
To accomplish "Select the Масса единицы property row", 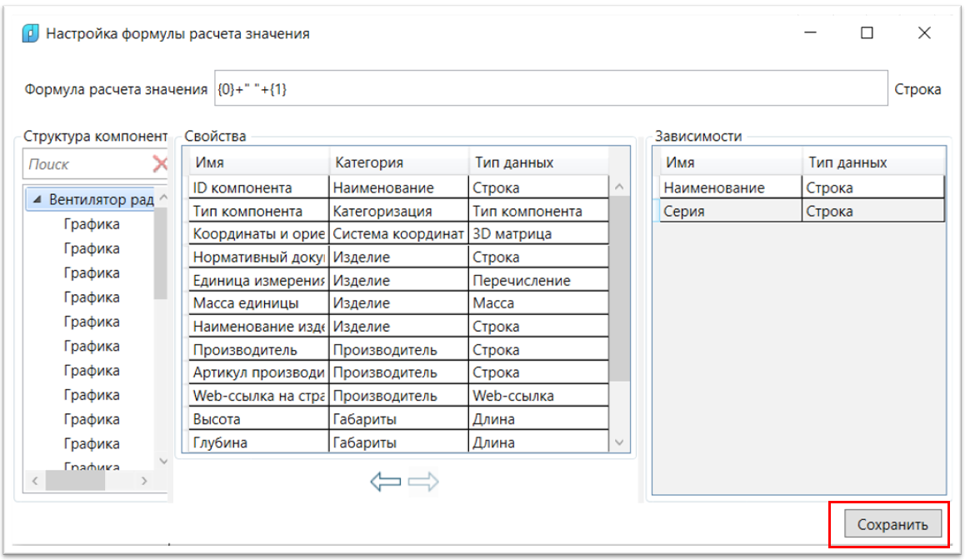I will point(399,303).
